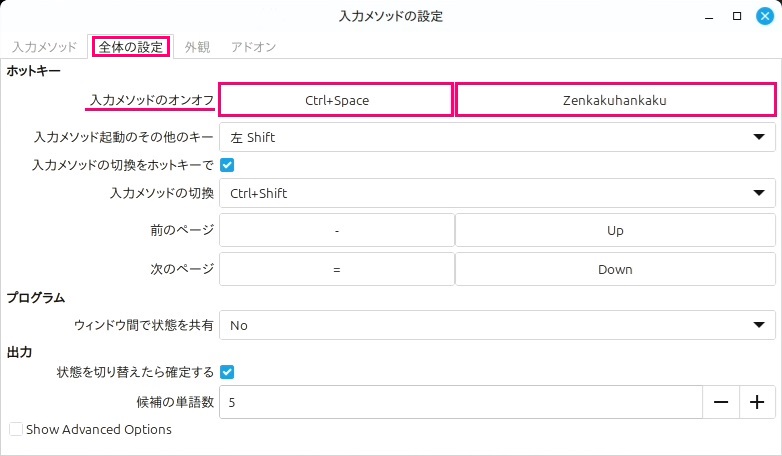Open the 外観 tab
This screenshot has width=782, height=456.
pos(197,47)
